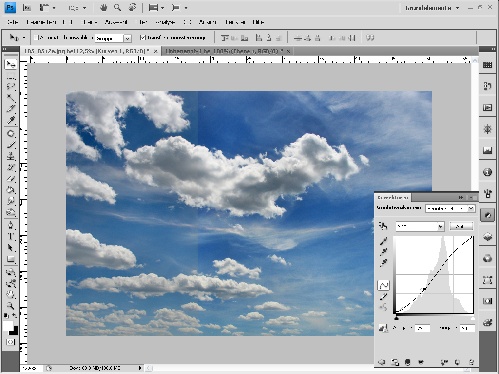499x374 pixels.
Task: Select the Blur tool
Action: [x=10, y=201]
